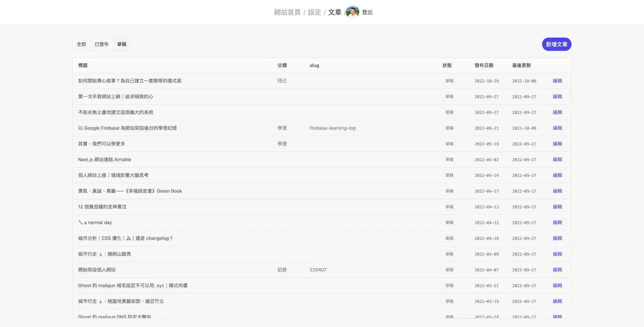Click publish date 2022-08-21

pos(487,128)
